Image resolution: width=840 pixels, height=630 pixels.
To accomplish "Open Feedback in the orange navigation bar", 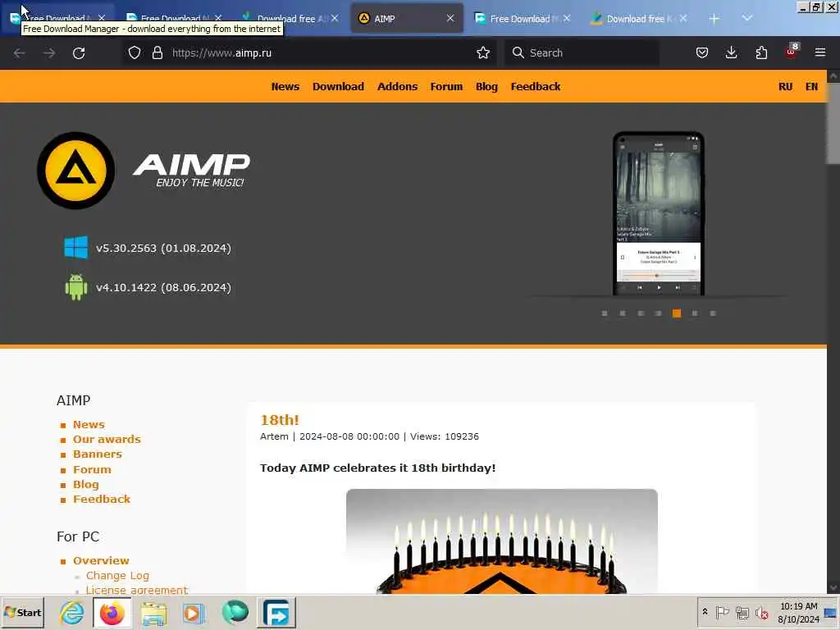I will [535, 86].
